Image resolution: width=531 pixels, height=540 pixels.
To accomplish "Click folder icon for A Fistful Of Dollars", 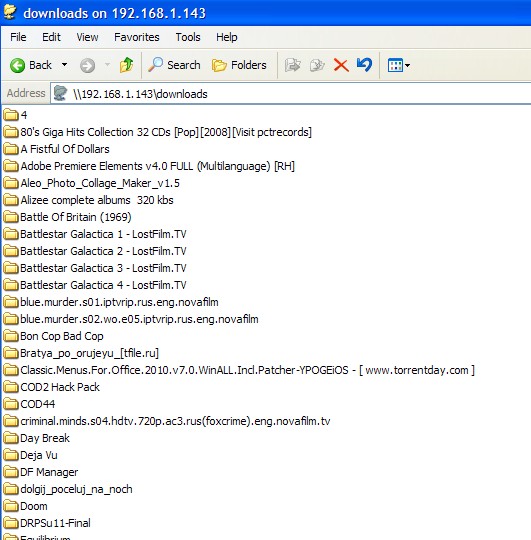I will pyautogui.click(x=11, y=149).
